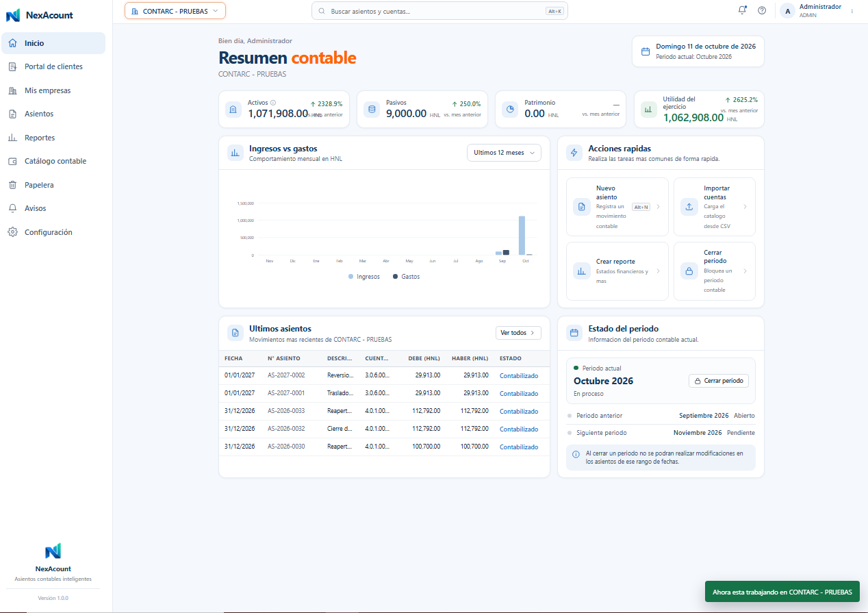
Task: Open the Ultimos 12 meses dropdown
Action: tap(504, 153)
